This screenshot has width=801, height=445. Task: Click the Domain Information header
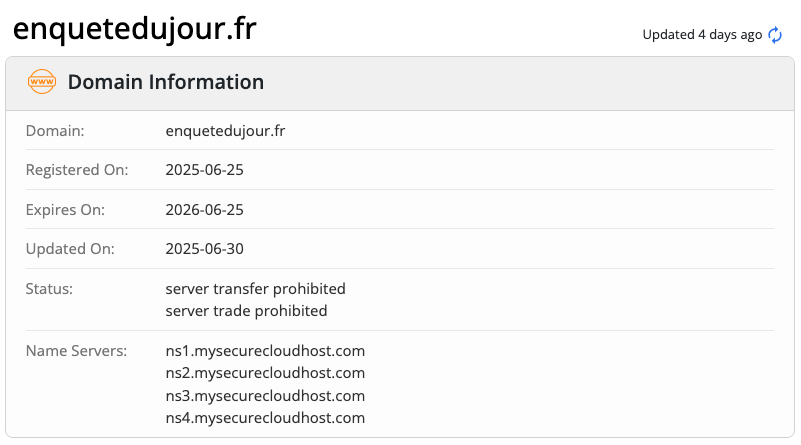[x=166, y=82]
